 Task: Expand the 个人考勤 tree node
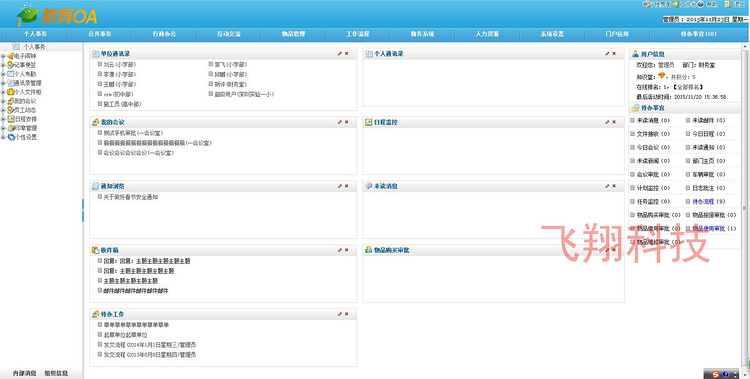pos(3,74)
